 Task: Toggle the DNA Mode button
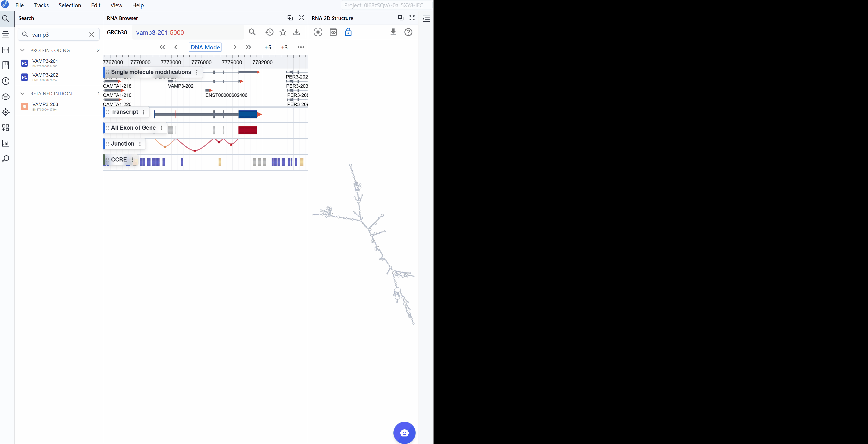click(x=205, y=48)
